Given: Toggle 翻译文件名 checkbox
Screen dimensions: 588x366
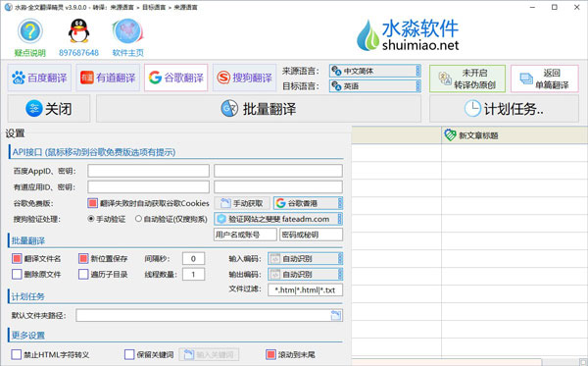Looking at the screenshot, I should (x=17, y=258).
